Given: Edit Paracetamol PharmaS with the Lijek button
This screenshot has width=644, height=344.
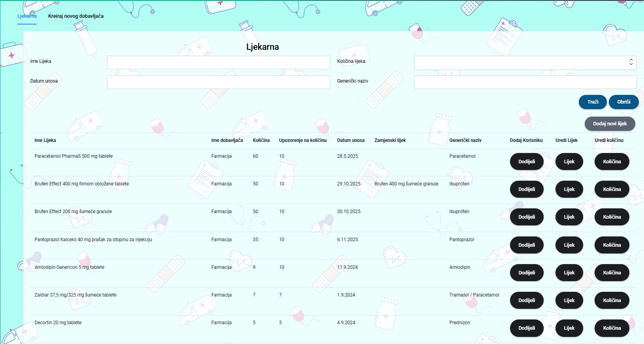Looking at the screenshot, I should [569, 162].
